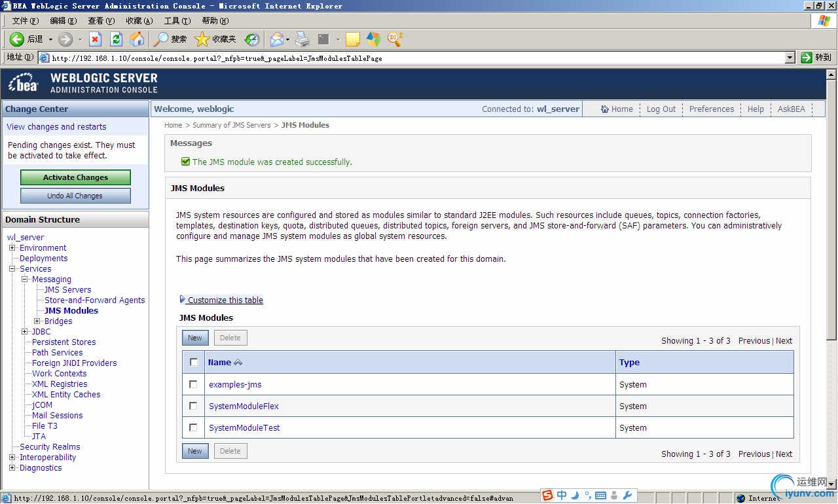Open the soft keyboard icon in IME bar
Image resolution: width=838 pixels, height=504 pixels.
(600, 495)
